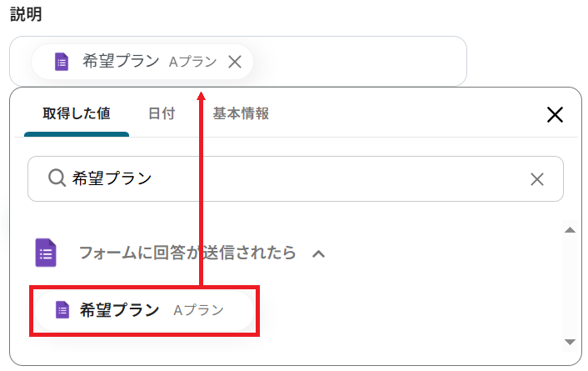Viewport: 588px width, 371px height.
Task: Select the 基本情報 tab
Action: click(241, 114)
